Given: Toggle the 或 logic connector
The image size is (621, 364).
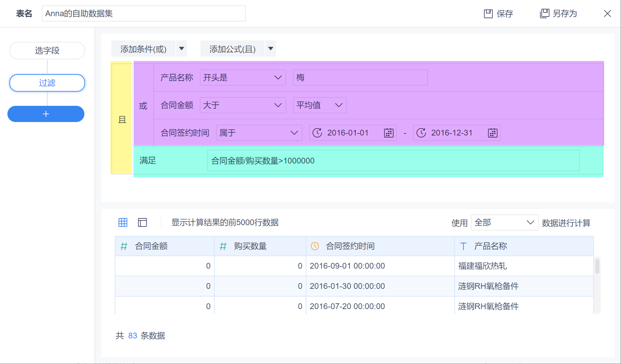Looking at the screenshot, I should pos(143,105).
